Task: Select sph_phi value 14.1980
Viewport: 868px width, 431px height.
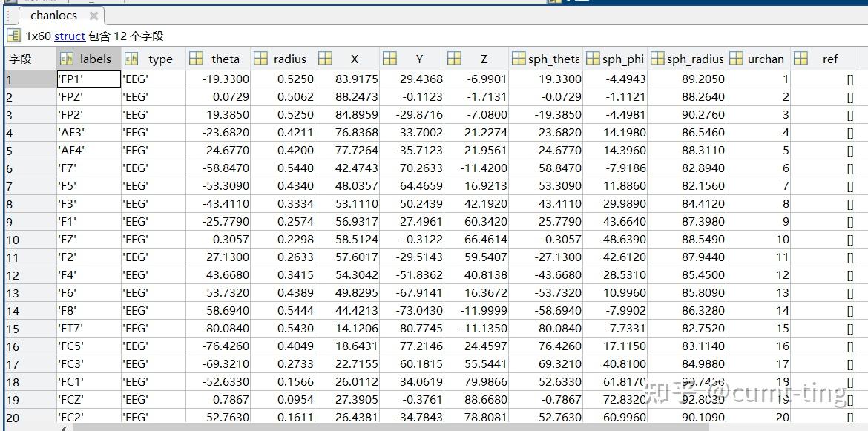Action: click(x=615, y=133)
